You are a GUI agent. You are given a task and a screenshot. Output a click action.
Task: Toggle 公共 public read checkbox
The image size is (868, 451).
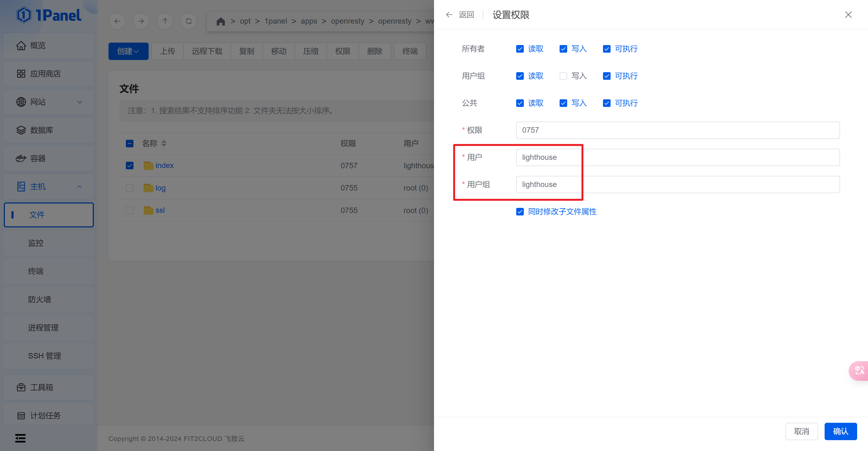click(x=520, y=103)
